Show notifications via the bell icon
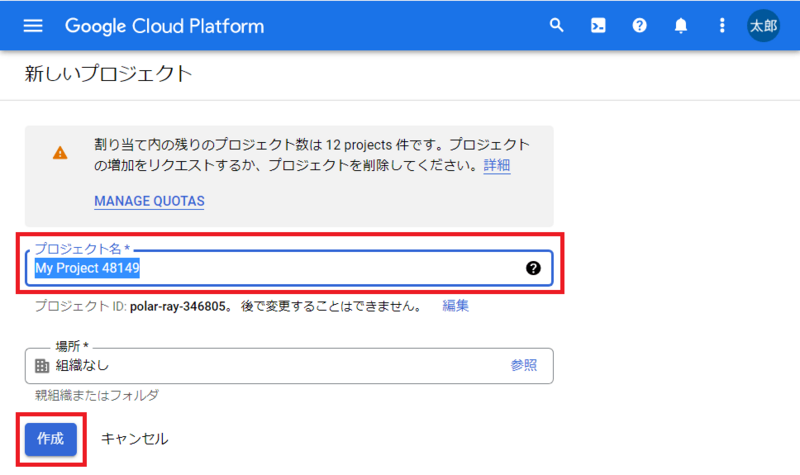 click(681, 25)
